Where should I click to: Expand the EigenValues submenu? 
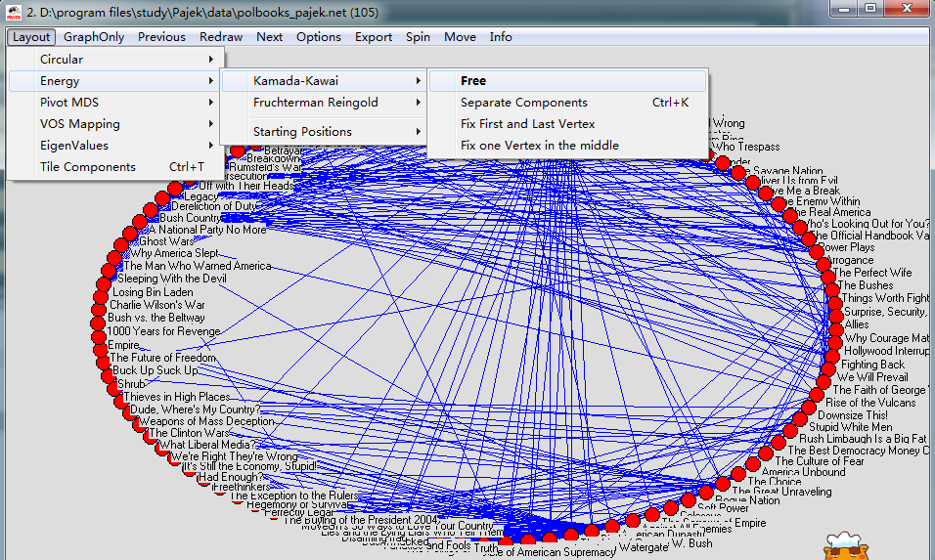coord(116,145)
